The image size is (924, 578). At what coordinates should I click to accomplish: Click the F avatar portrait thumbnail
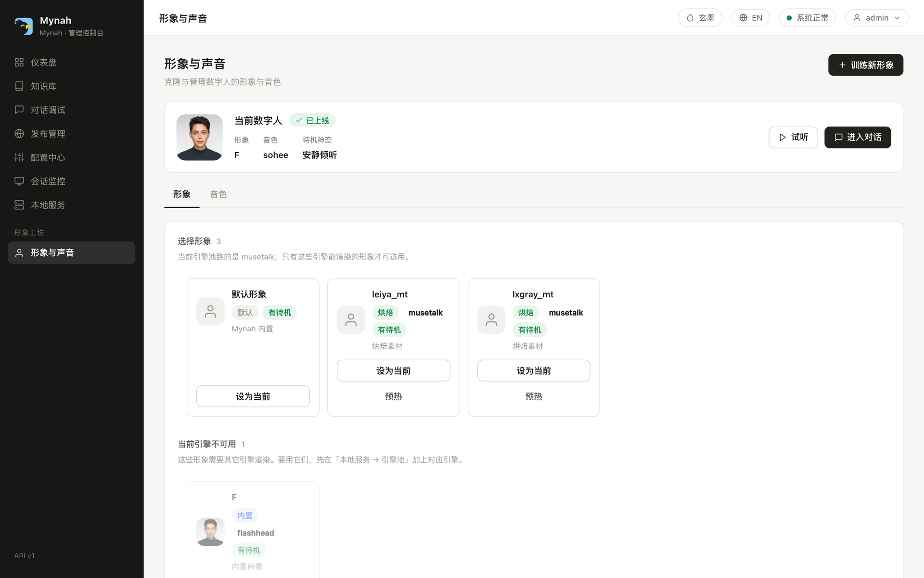(x=210, y=532)
